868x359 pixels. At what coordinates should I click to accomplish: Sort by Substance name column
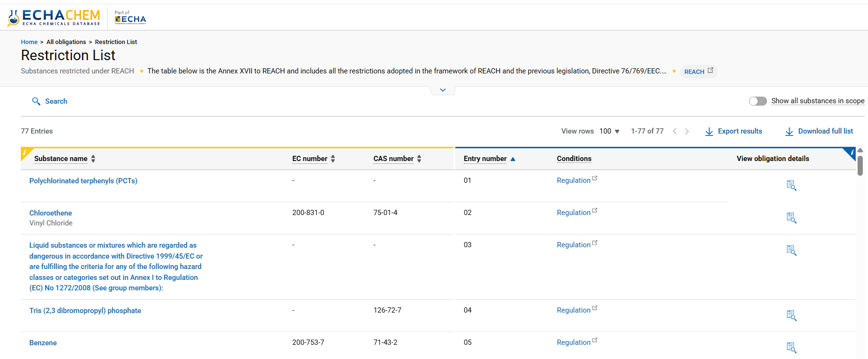click(x=61, y=159)
